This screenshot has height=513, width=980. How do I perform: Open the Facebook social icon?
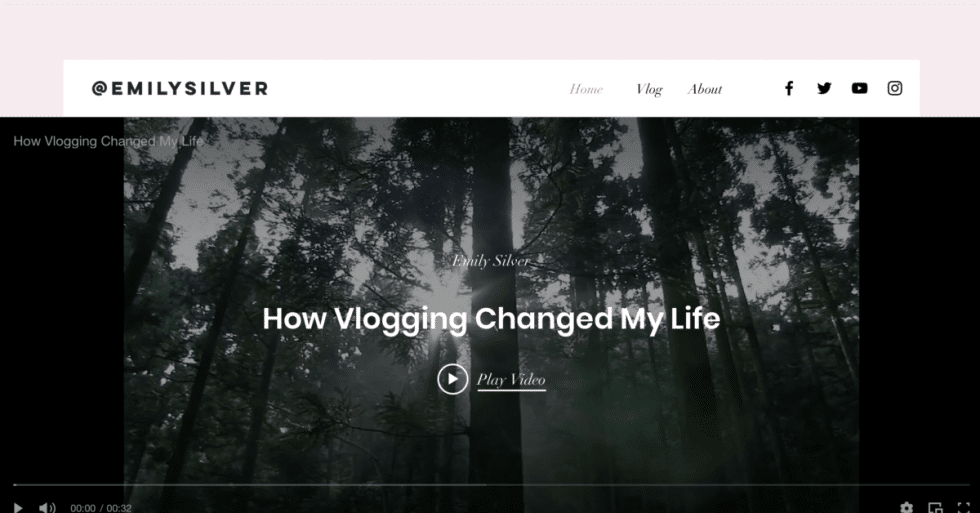click(789, 89)
